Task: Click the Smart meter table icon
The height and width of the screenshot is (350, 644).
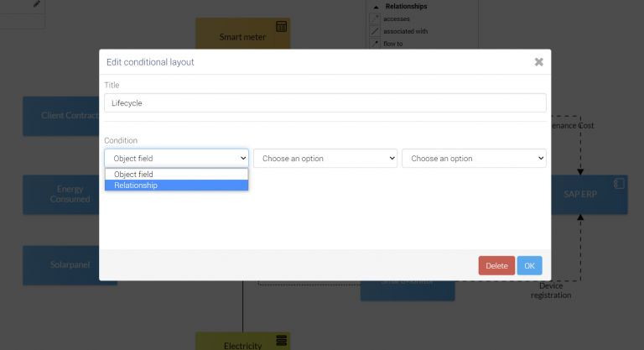Action: (x=281, y=27)
